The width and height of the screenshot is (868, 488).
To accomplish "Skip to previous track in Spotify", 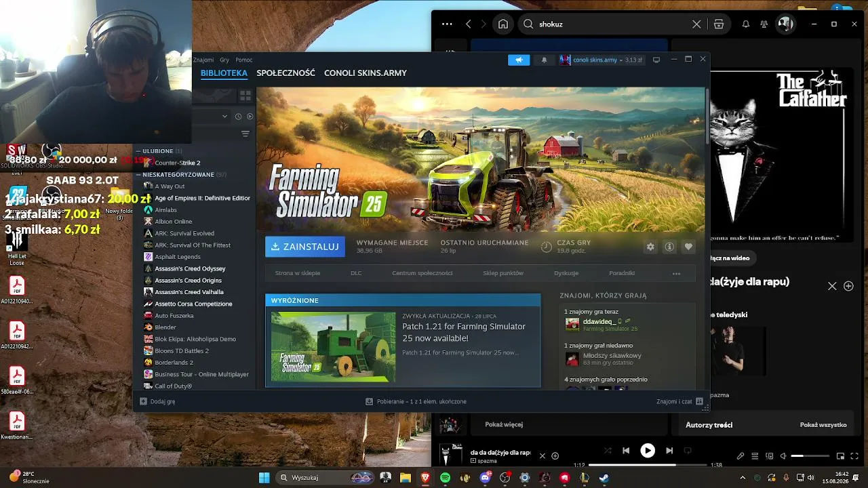I will pos(626,451).
